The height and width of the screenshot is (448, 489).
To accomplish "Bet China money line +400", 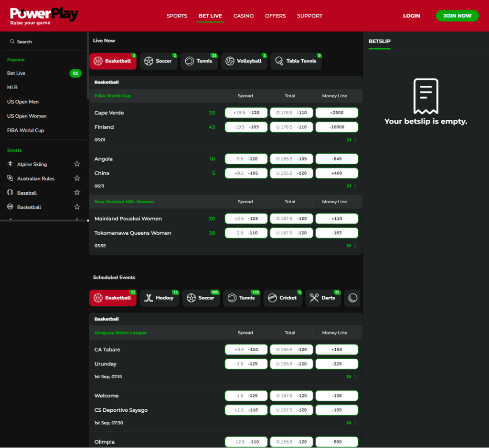I will 337,173.
